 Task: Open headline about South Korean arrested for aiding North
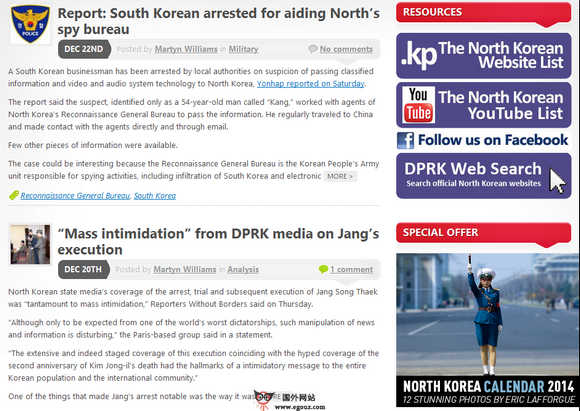point(219,21)
